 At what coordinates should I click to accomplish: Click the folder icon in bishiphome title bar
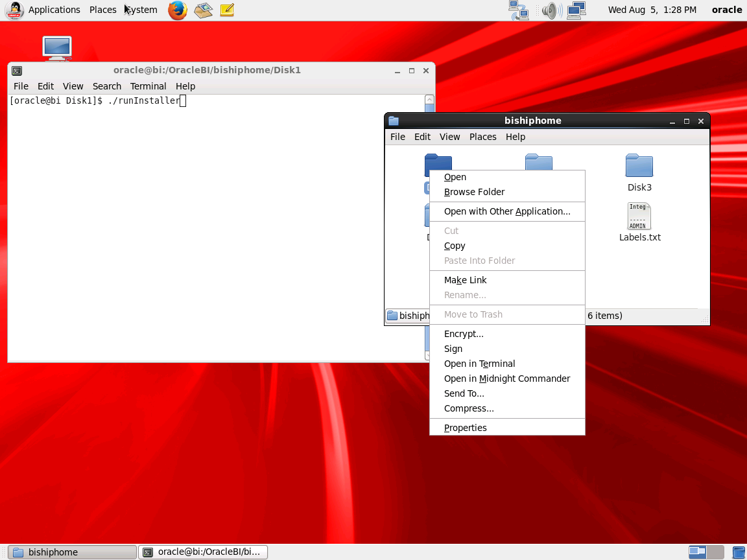coord(394,121)
